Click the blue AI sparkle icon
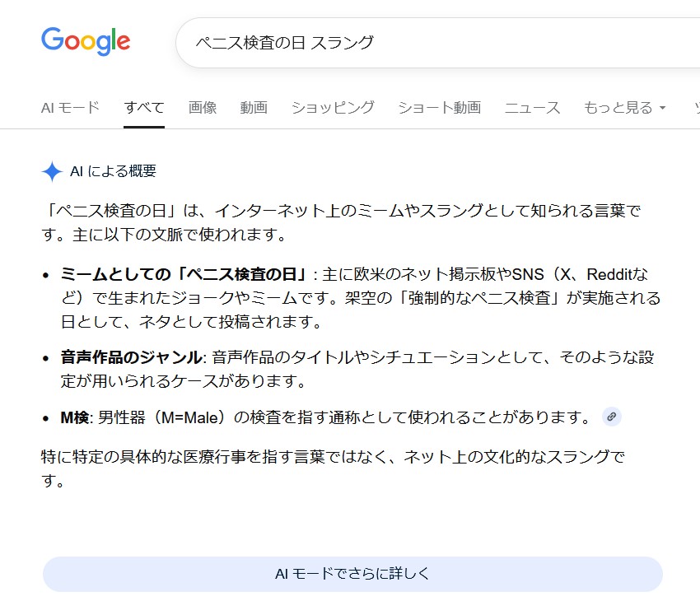The image size is (700, 601). click(52, 171)
